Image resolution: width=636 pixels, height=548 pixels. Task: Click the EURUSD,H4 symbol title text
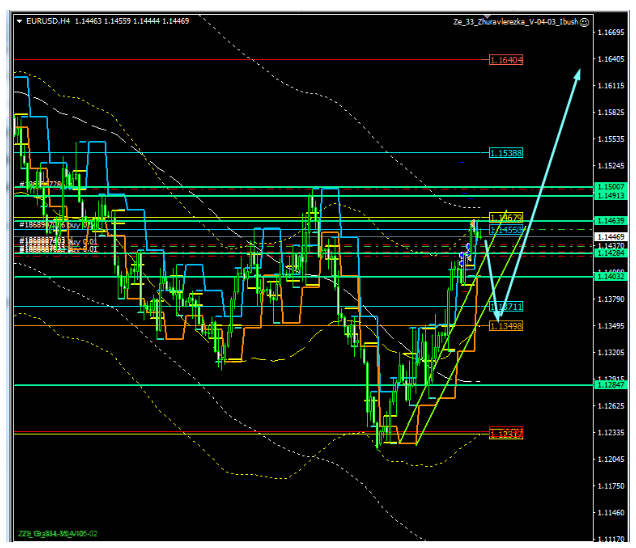[x=49, y=20]
